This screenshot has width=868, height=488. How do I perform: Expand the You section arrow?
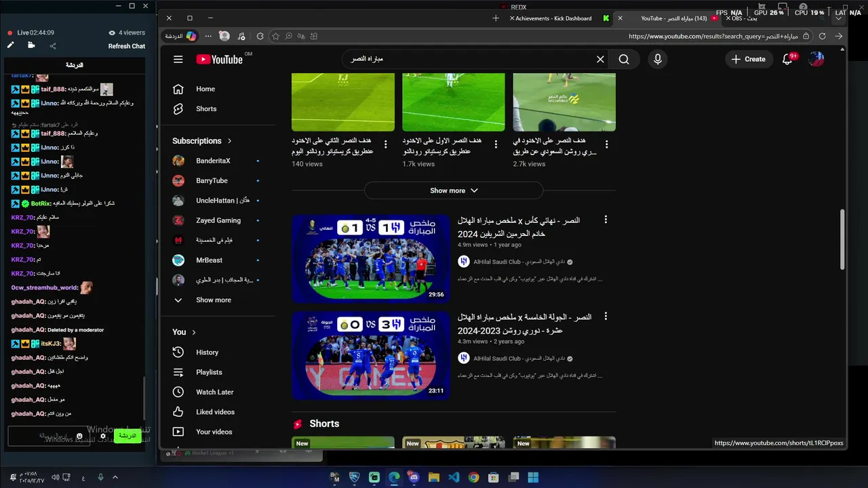(x=194, y=332)
